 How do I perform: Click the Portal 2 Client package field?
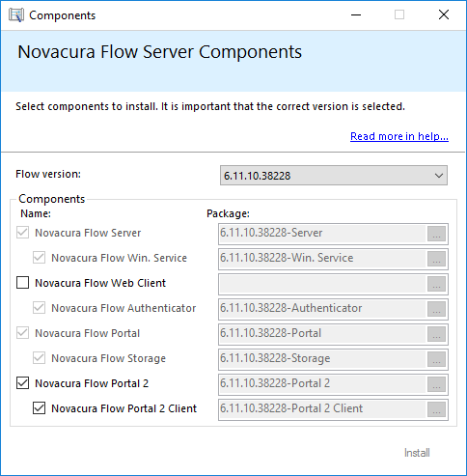(x=322, y=409)
